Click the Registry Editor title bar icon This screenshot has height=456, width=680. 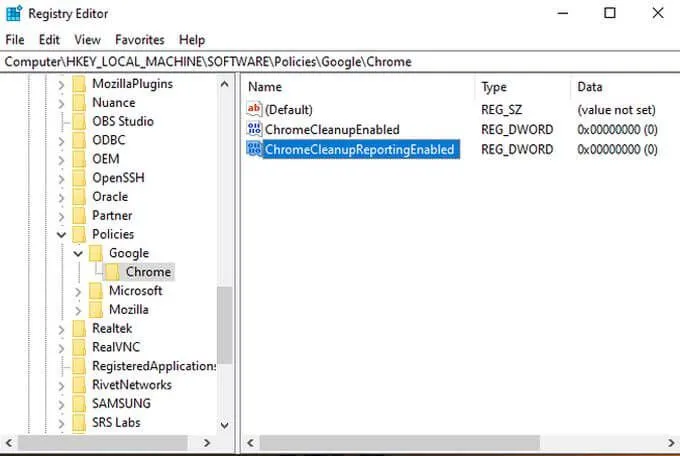pos(14,13)
